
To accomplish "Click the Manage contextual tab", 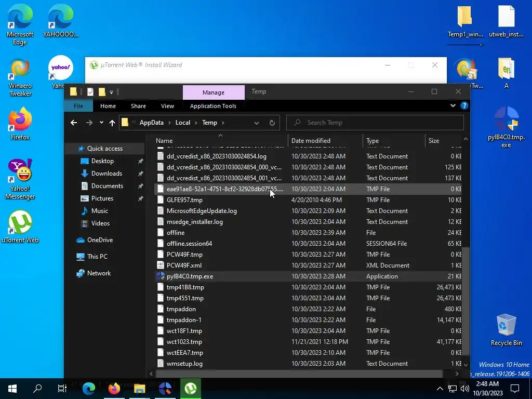I will pyautogui.click(x=214, y=92).
